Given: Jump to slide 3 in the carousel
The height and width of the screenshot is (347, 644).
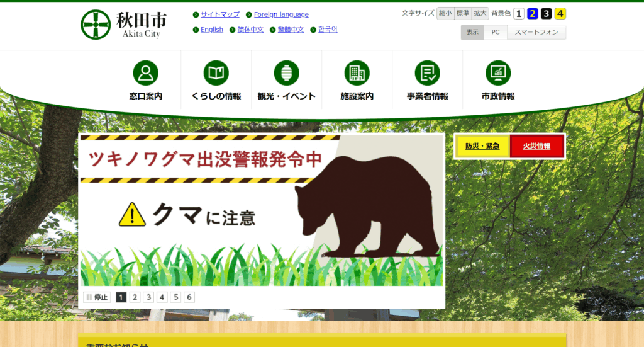Looking at the screenshot, I should pos(148,297).
